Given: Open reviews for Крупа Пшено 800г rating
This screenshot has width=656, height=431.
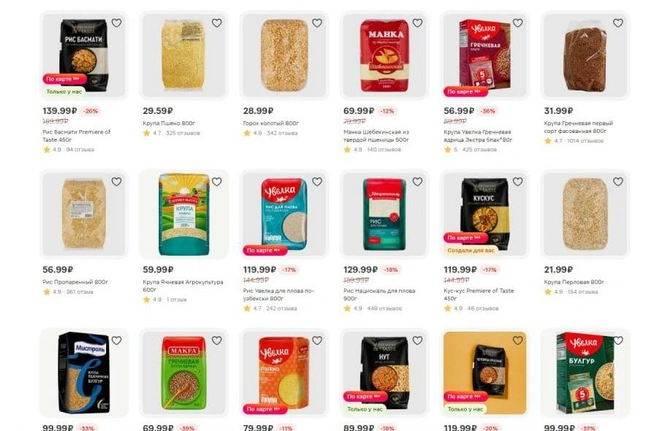Looking at the screenshot, I should [172, 133].
